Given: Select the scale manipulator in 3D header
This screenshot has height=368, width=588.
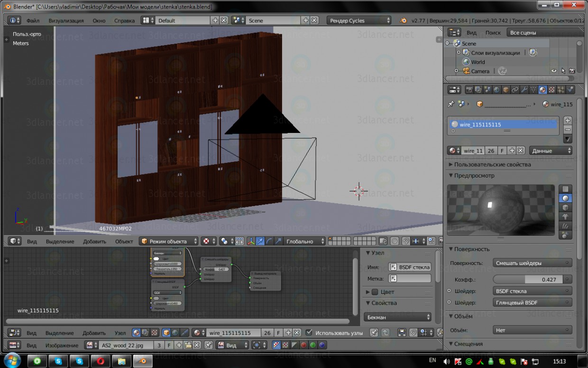Looking at the screenshot, I should point(278,241).
